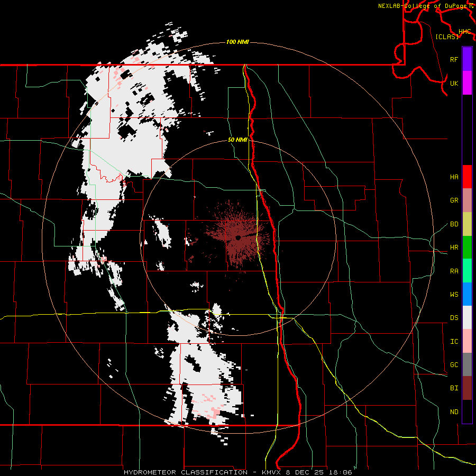Image resolution: width=476 pixels, height=476 pixels.
Task: Click the ND legend label
Action: tap(454, 412)
